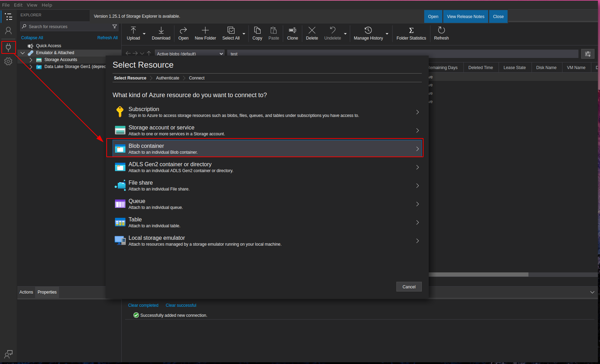The width and height of the screenshot is (600, 364).
Task: Open the Help menu
Action: tap(47, 5)
